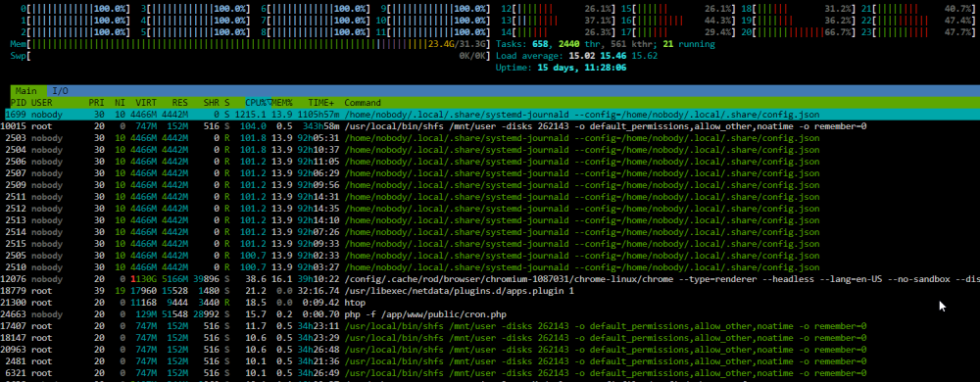Select process row with PID 2513
980x382 pixels.
pyautogui.click(x=490, y=219)
